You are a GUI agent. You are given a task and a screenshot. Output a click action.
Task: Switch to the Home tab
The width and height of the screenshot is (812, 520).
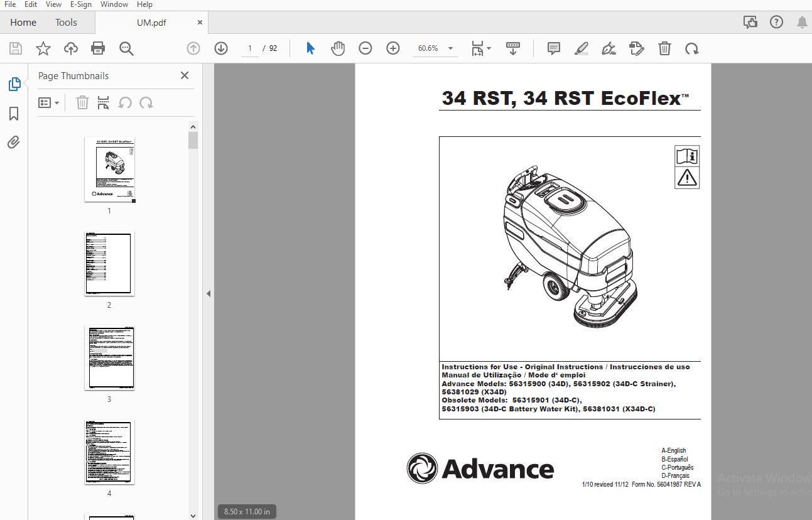[x=23, y=22]
